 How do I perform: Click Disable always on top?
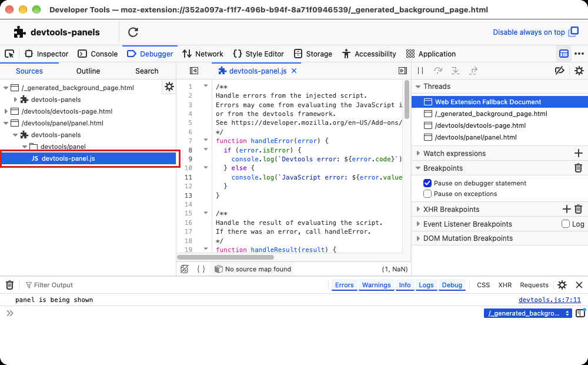536,32
